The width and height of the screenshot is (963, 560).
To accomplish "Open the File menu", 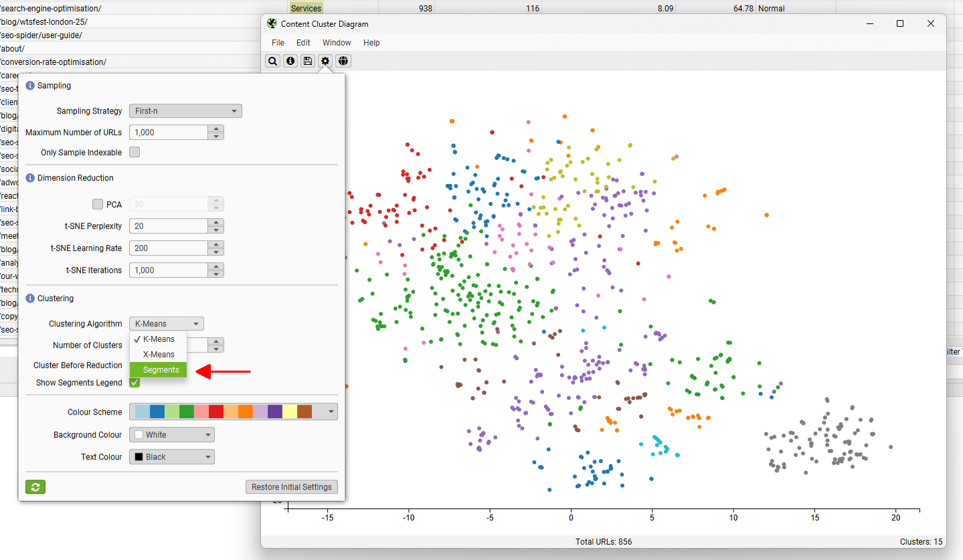I will pos(277,42).
